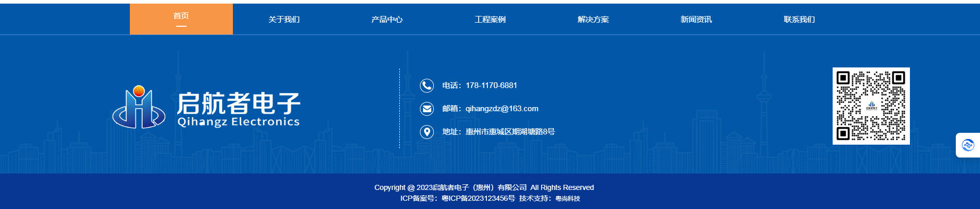The width and height of the screenshot is (980, 209).
Task: Click phone number 178-1170-6881
Action: tap(491, 85)
